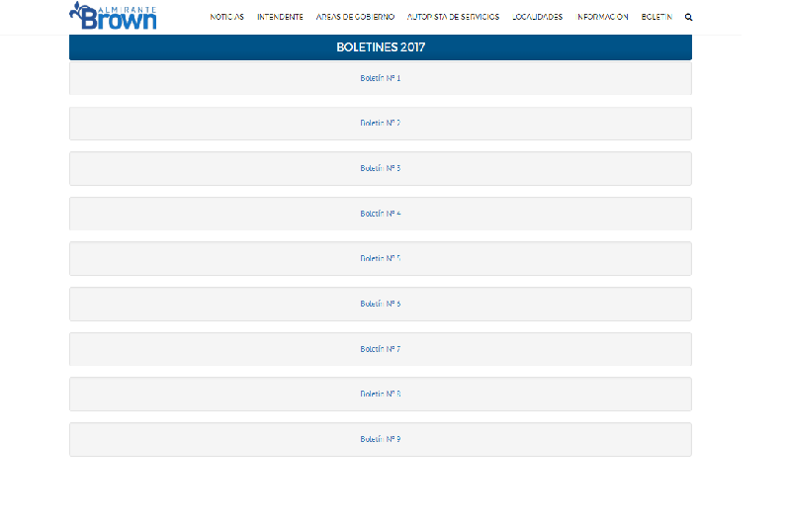787x532 pixels.
Task: Open the Noticias menu
Action: tap(226, 17)
